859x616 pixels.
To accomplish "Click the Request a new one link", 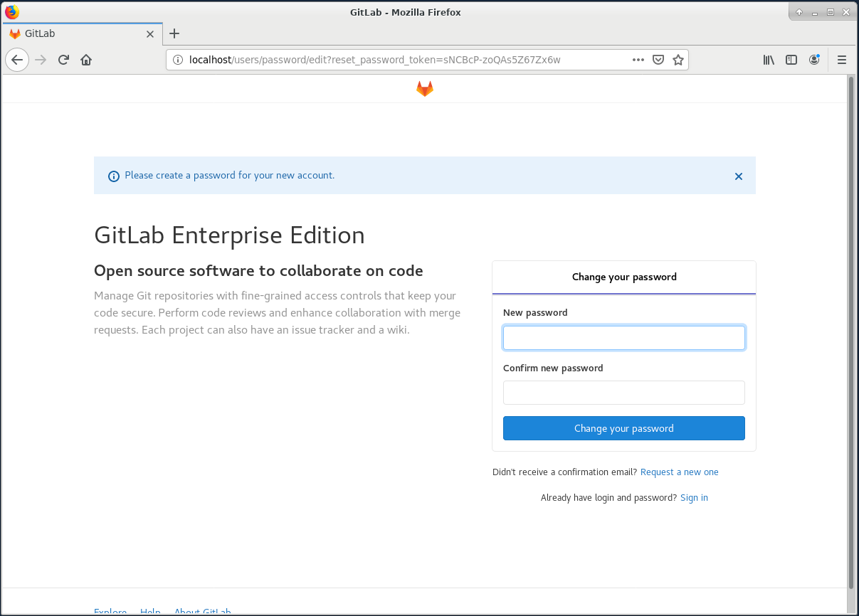I will (x=679, y=472).
